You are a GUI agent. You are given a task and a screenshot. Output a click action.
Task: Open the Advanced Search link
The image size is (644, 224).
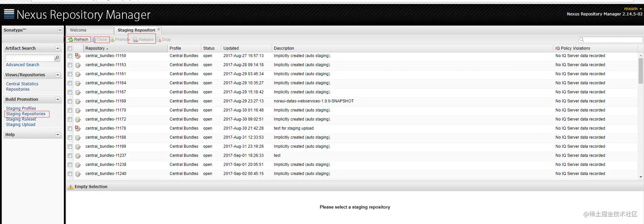(23, 65)
